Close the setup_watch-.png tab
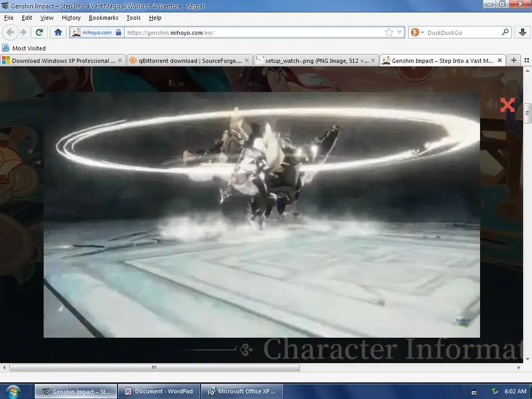Screen dimensions: 532x399 [x=373, y=60]
